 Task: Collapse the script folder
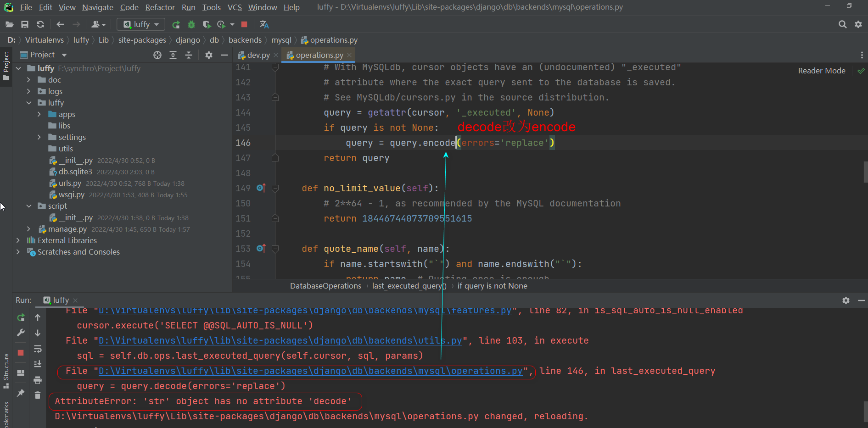(28, 206)
